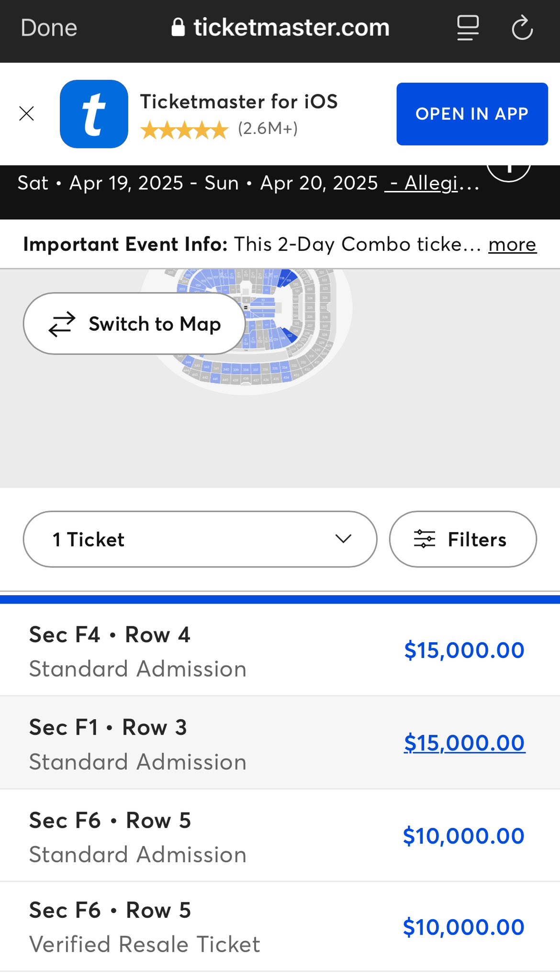Choose Sec F6 Row 5 Standard Admission listing
The image size is (560, 980).
(191, 836)
